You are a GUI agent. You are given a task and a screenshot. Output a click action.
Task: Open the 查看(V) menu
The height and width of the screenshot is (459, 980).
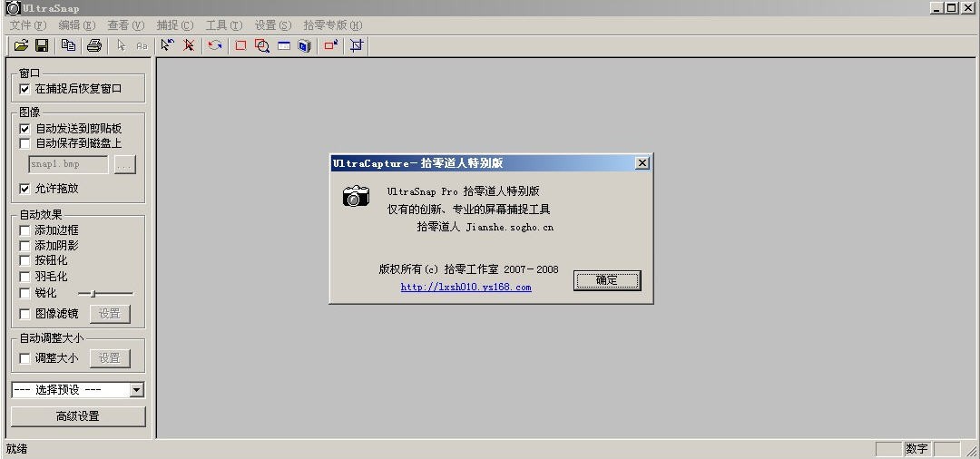click(125, 25)
